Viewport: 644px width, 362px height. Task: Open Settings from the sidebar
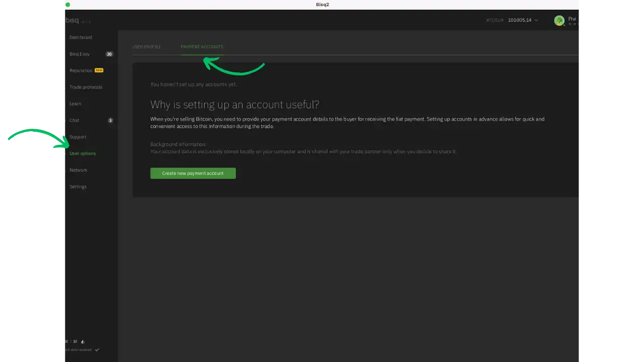78,187
